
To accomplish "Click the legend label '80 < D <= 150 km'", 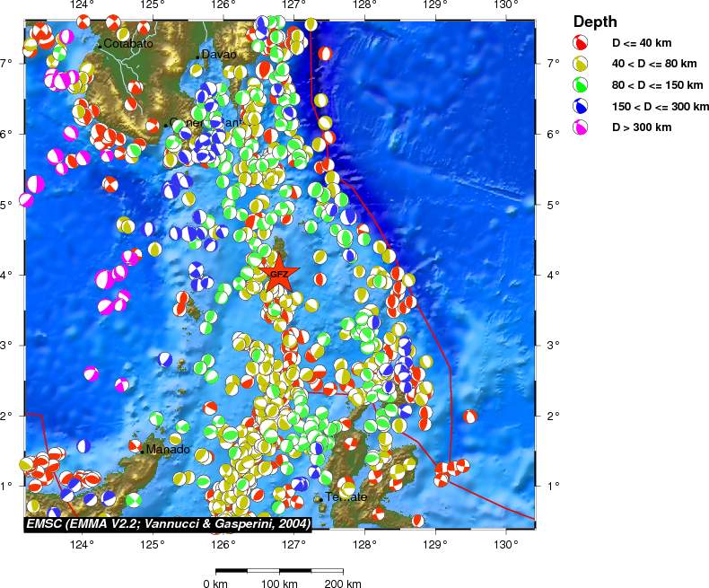I will (658, 85).
